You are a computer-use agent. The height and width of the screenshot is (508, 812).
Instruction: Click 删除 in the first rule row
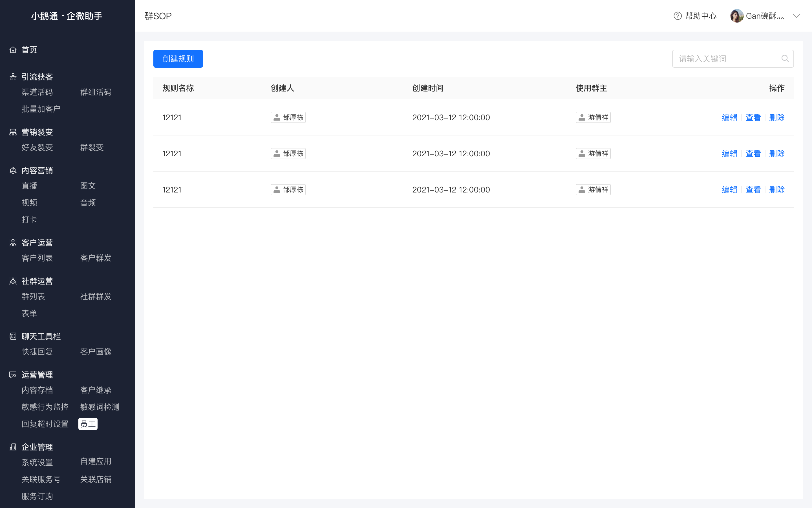click(777, 117)
